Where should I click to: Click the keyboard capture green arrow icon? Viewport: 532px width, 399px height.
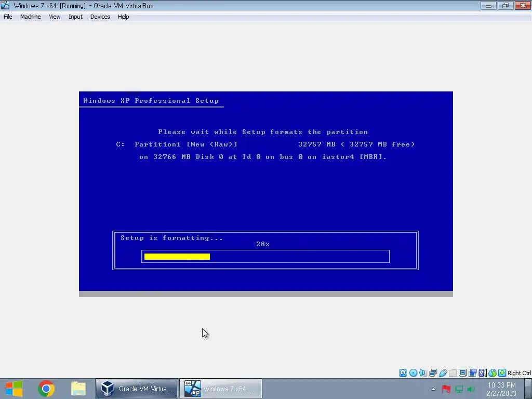(502, 373)
